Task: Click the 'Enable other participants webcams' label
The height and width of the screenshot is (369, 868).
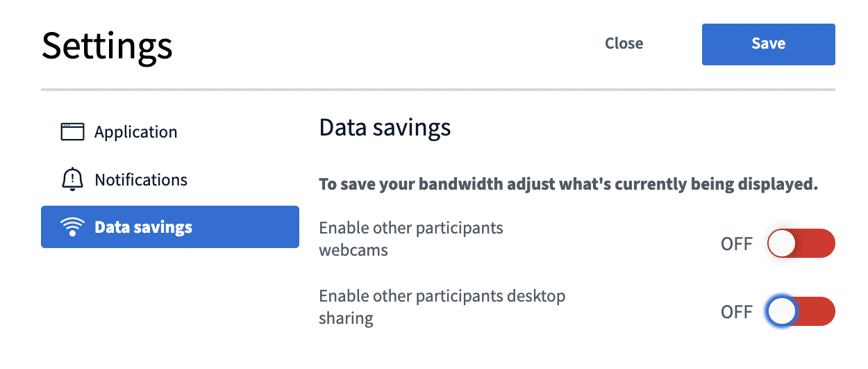Action: coord(411,238)
